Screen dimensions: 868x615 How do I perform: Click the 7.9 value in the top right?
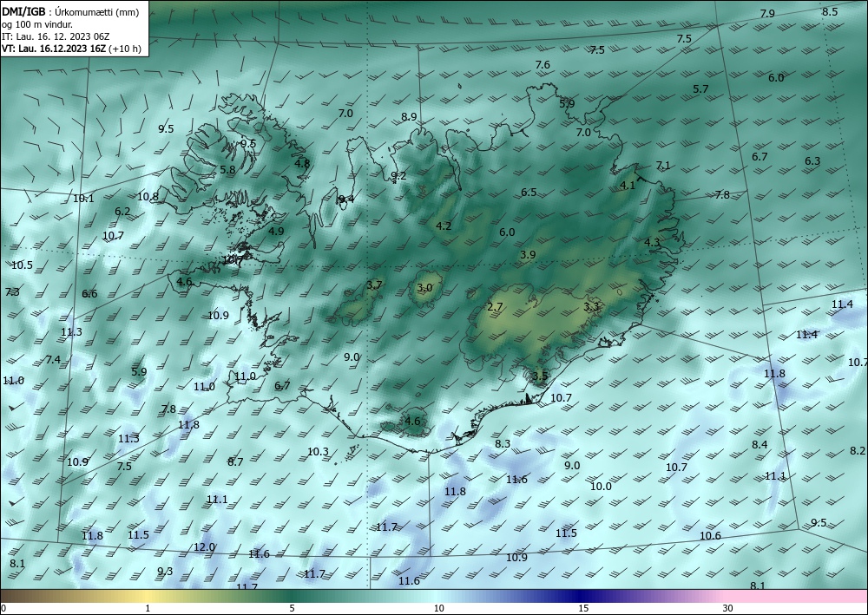click(767, 14)
